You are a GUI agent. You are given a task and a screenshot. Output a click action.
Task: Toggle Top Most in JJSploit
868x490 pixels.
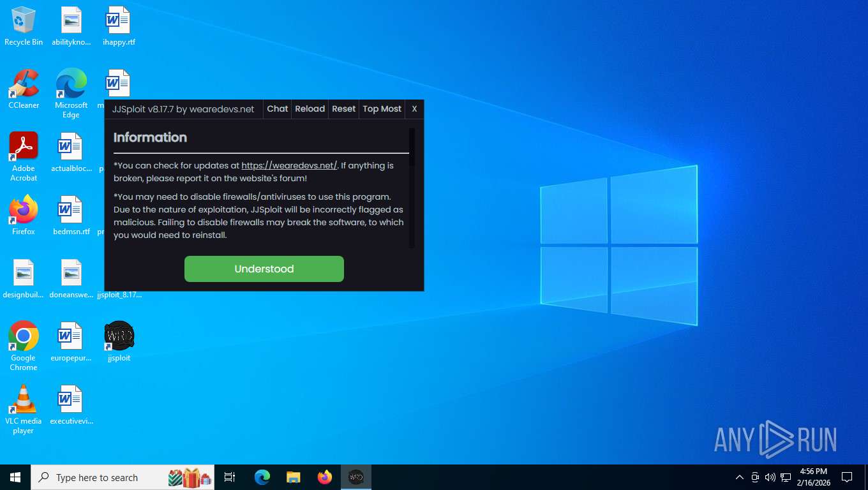click(382, 109)
